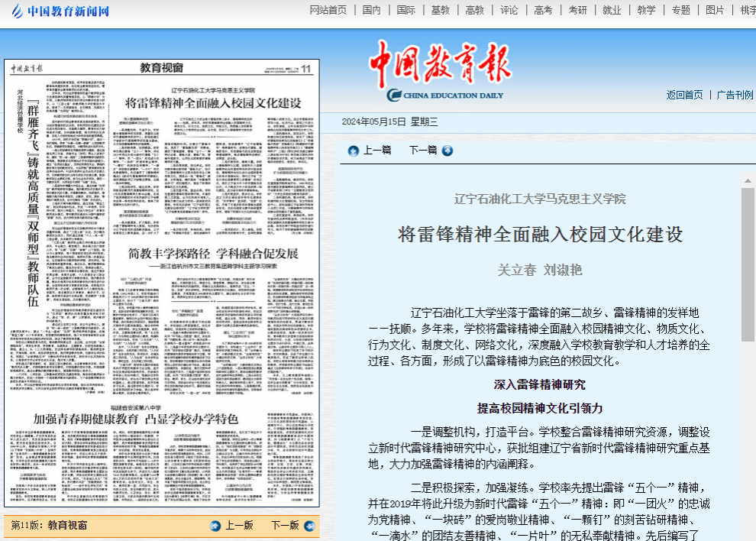Click the previous article (上一篇) arrow icon
756x541 pixels.
click(354, 151)
